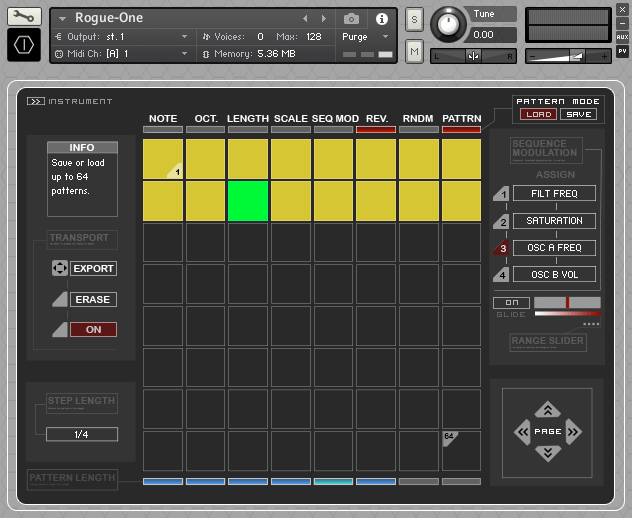Click the move icon beside EXPORT

coord(58,269)
